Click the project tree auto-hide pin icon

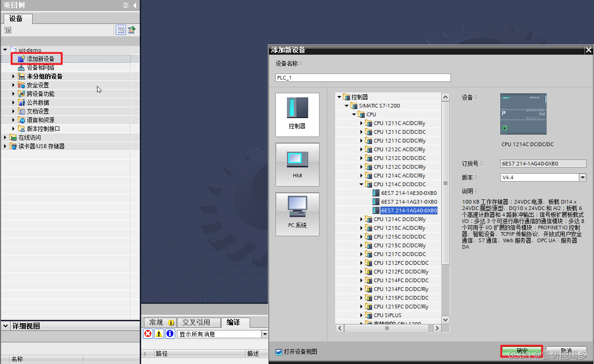(x=126, y=6)
